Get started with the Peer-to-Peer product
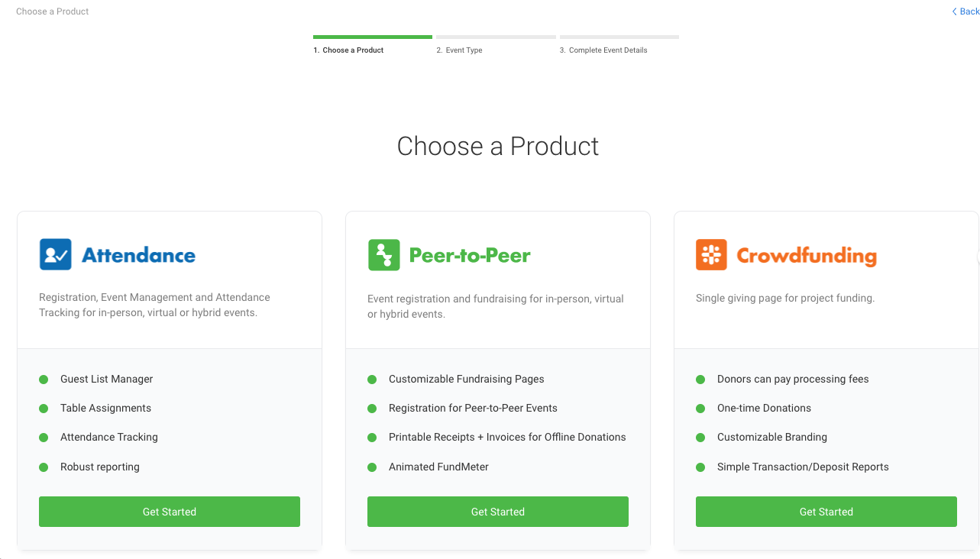980x559 pixels. 498,512
